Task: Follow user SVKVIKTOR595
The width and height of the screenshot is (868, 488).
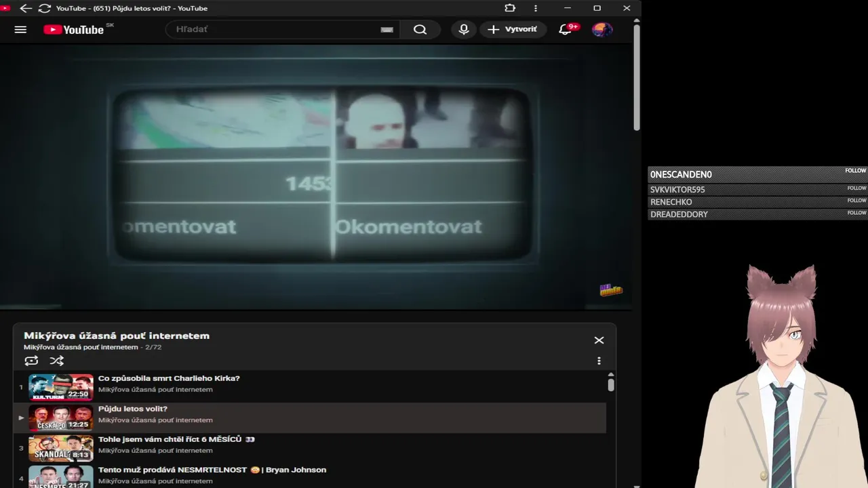Action: click(856, 188)
